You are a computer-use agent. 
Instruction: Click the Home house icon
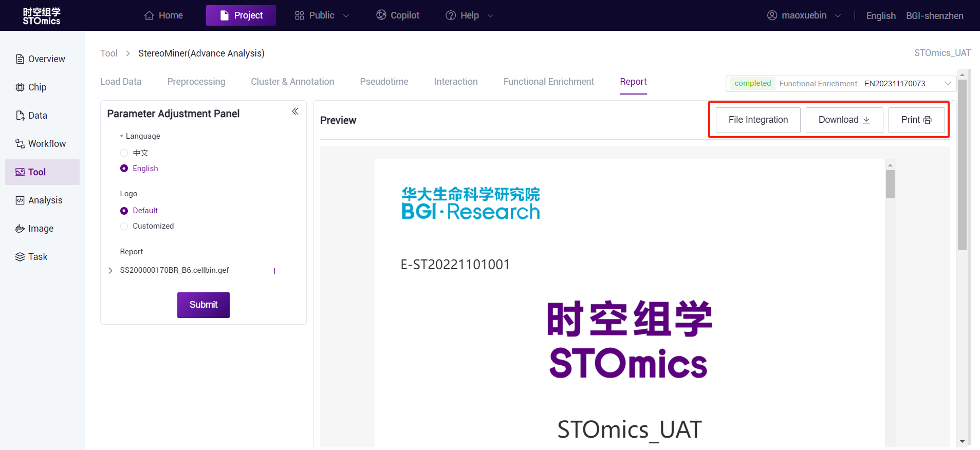(x=150, y=15)
